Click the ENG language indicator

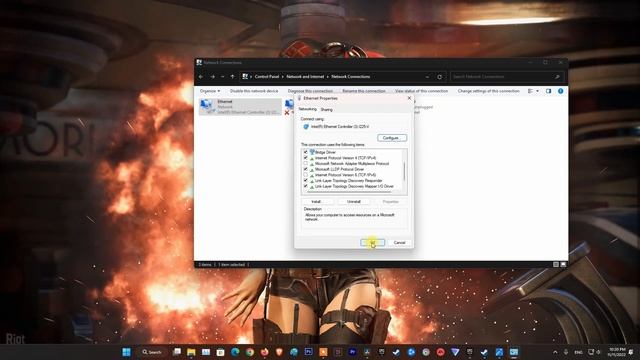(578, 352)
